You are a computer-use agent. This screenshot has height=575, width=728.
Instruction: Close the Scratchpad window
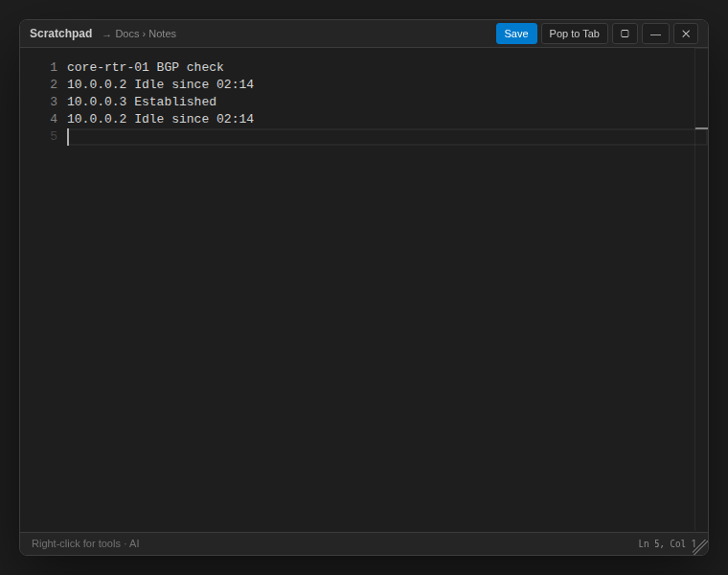[x=686, y=34]
